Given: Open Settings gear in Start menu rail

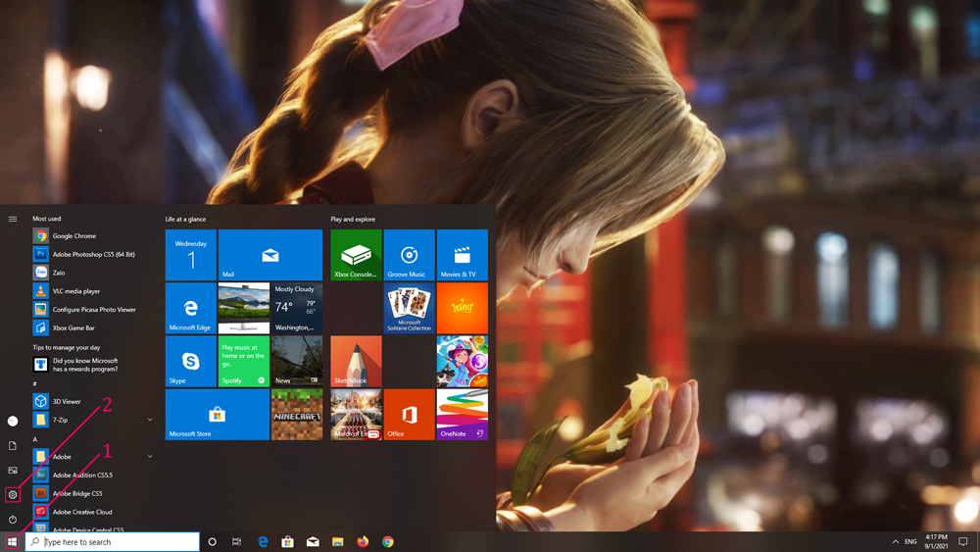Looking at the screenshot, I should point(13,494).
